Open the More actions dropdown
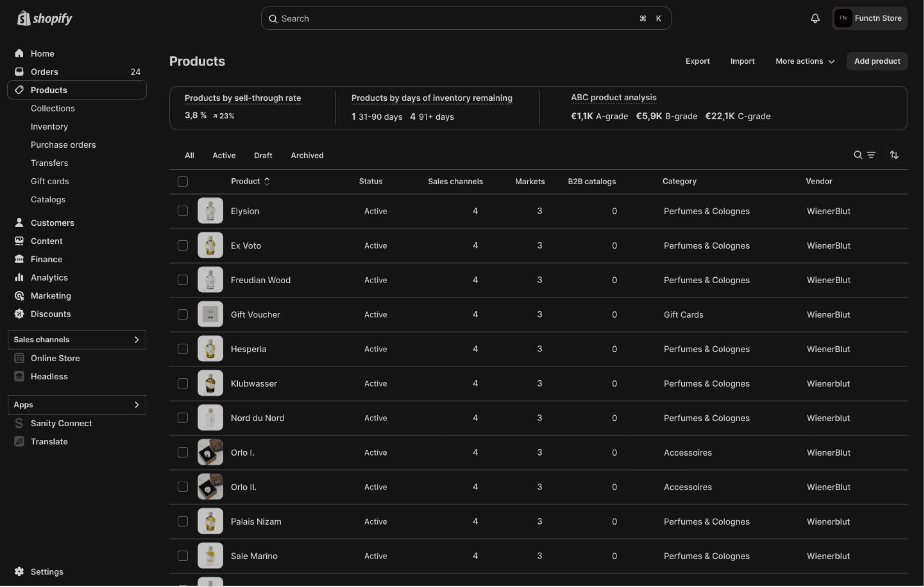924x587 pixels. tap(804, 61)
